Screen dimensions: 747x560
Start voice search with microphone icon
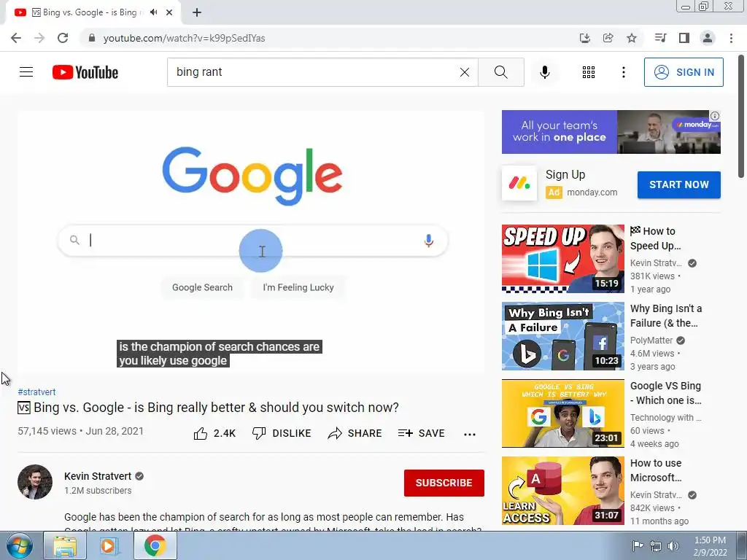(544, 72)
